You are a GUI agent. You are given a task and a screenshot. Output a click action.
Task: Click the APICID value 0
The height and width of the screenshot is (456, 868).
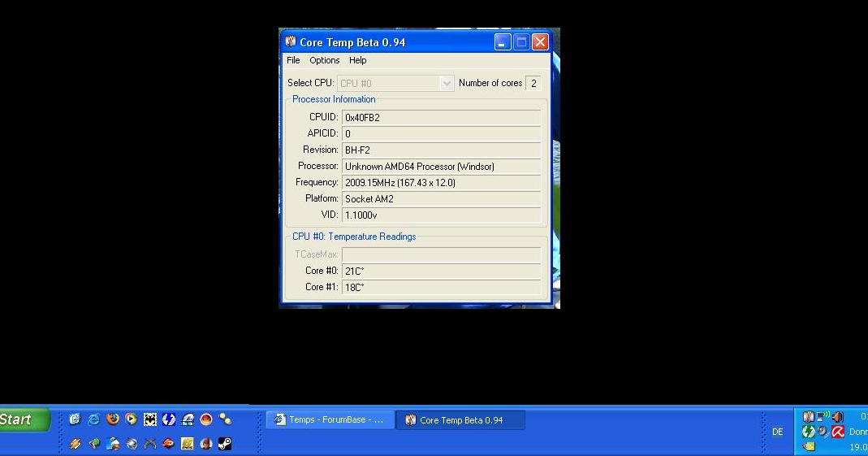point(441,133)
